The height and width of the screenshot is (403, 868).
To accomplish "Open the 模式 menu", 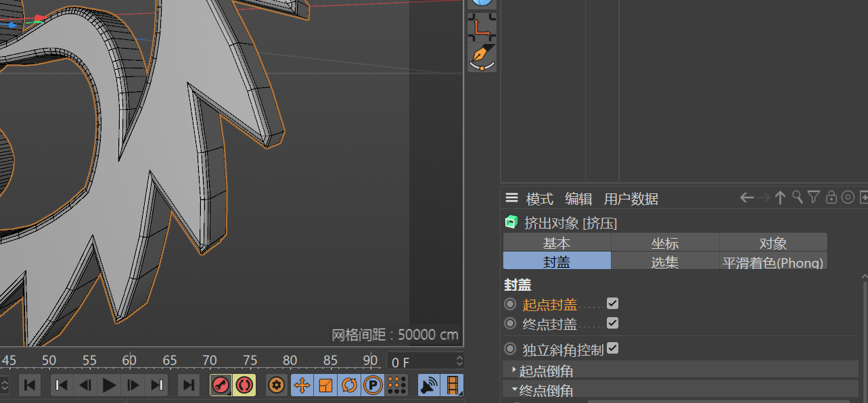I will pos(540,199).
